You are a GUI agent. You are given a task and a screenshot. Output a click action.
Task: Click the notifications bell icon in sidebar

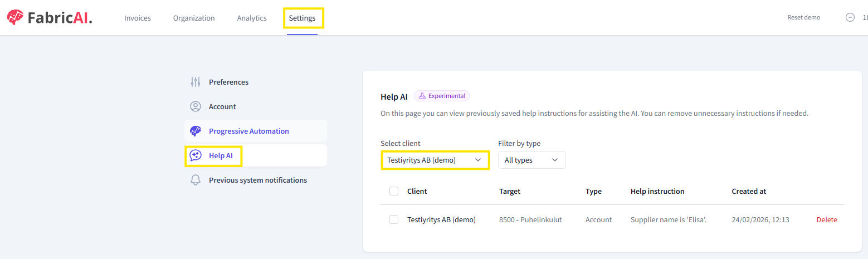coord(195,180)
